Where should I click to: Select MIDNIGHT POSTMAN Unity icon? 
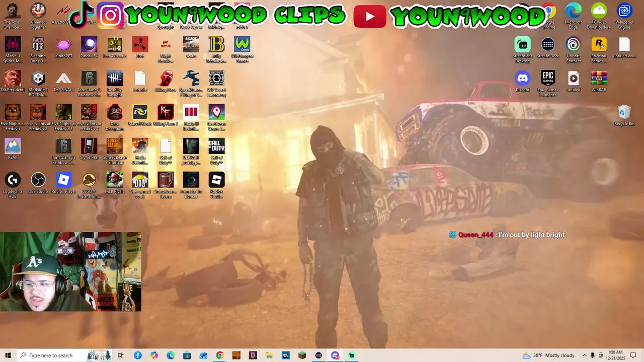pos(38,83)
